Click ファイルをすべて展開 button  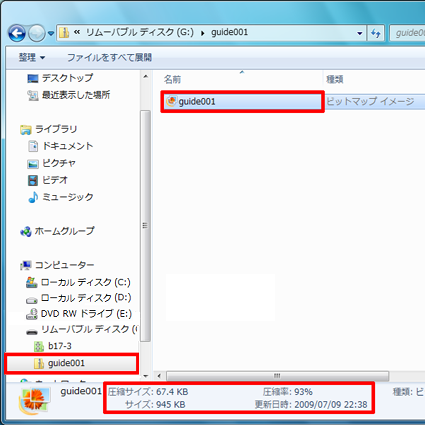point(109,57)
